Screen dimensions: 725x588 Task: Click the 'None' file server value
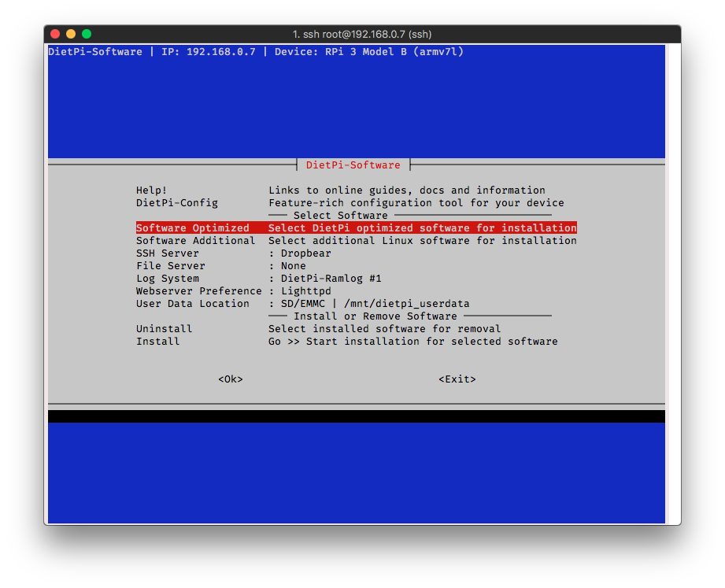(293, 266)
